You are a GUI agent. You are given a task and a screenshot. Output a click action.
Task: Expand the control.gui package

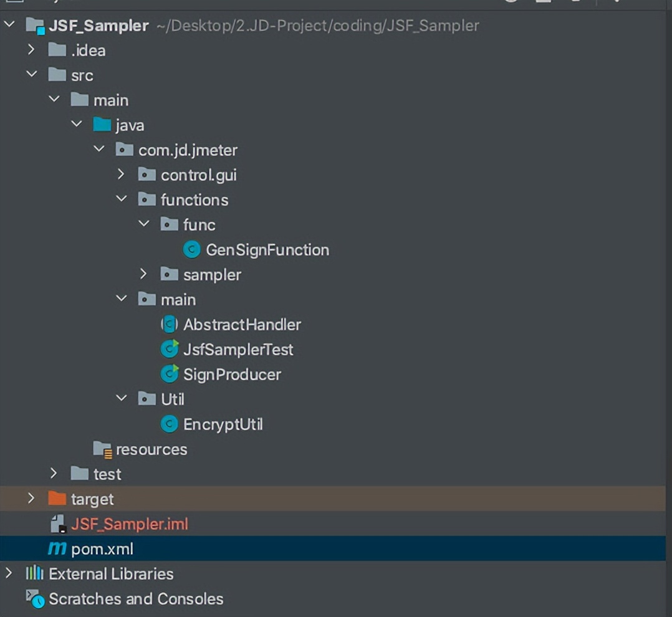pyautogui.click(x=121, y=175)
